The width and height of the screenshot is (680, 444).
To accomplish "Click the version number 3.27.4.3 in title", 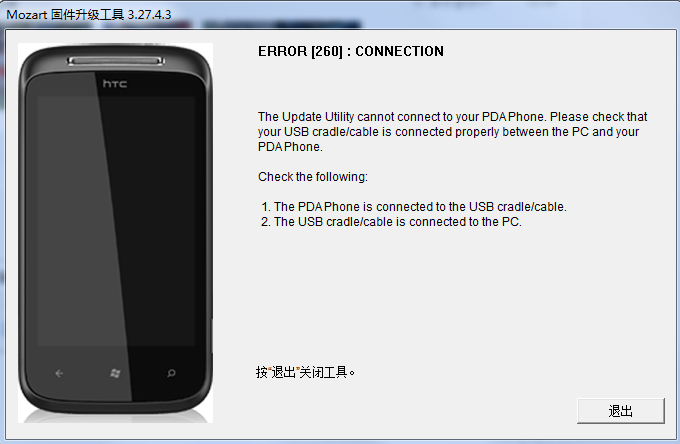I will [x=150, y=15].
